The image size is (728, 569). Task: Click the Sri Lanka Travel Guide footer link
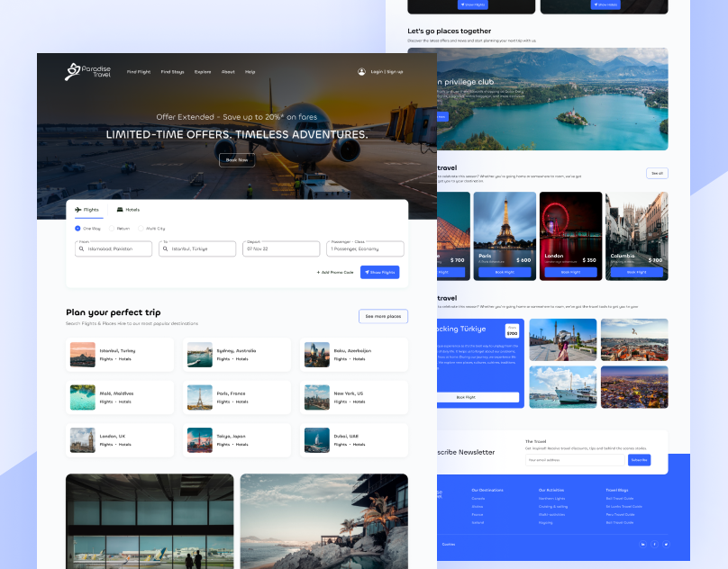coord(624,507)
